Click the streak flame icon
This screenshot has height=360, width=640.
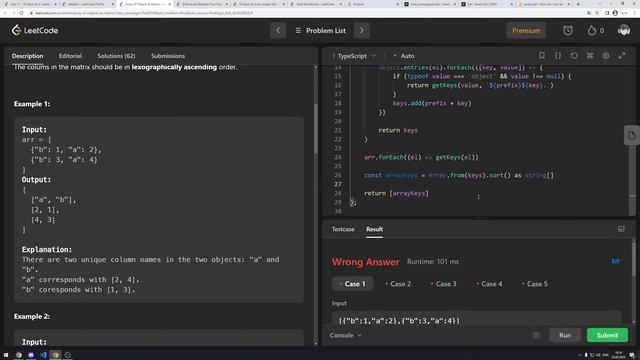[591, 31]
